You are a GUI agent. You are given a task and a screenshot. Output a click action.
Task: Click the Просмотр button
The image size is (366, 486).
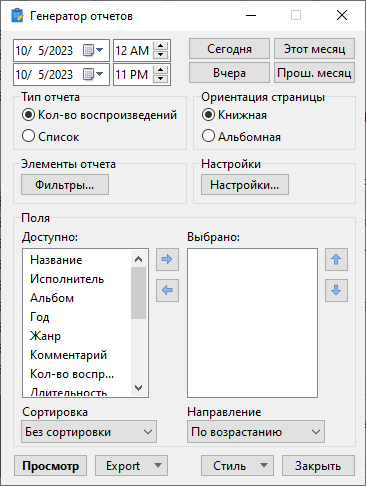(x=50, y=466)
